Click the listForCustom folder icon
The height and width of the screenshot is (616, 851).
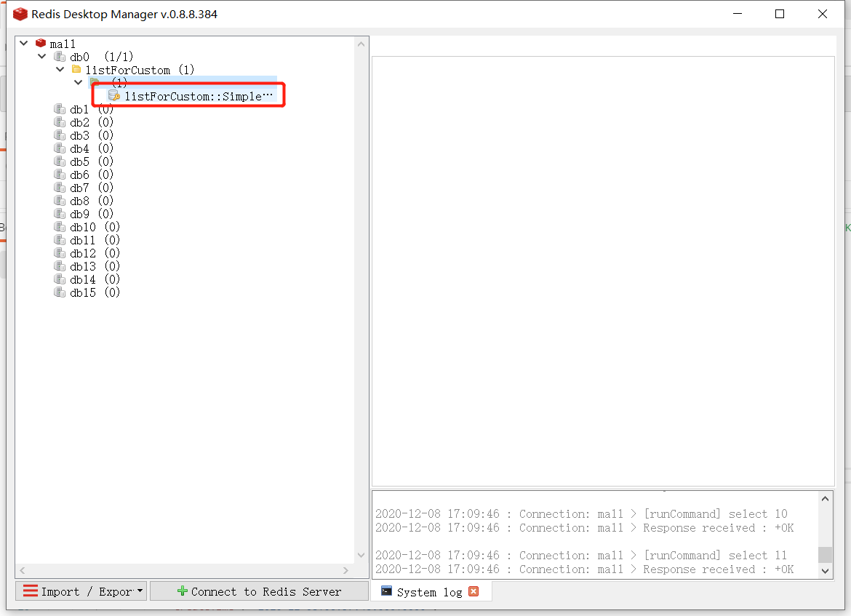pyautogui.click(x=76, y=70)
